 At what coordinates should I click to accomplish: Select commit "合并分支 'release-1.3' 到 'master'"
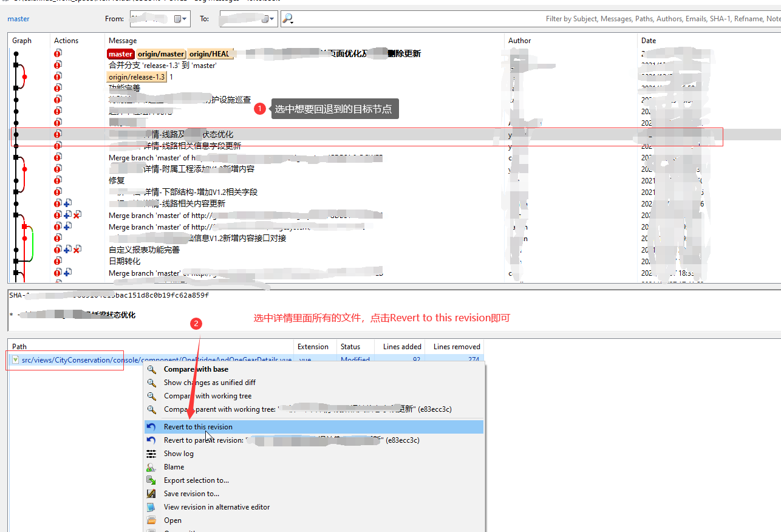[x=163, y=66]
